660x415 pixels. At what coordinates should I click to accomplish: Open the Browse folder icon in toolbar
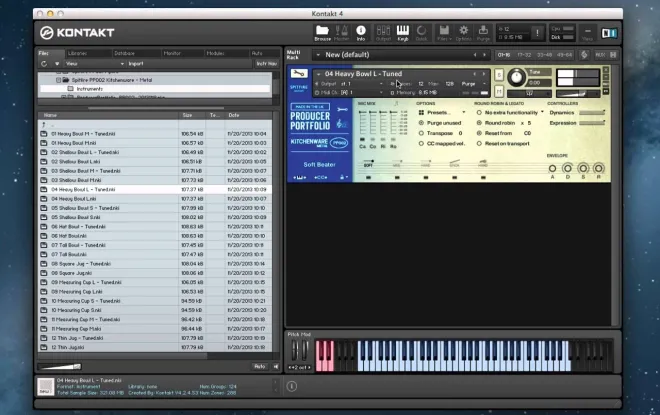click(322, 32)
